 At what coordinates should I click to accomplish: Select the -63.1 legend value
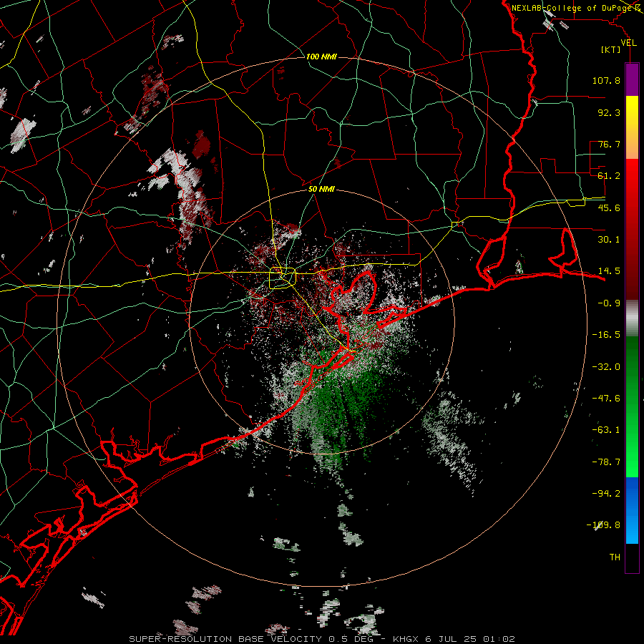point(606,430)
